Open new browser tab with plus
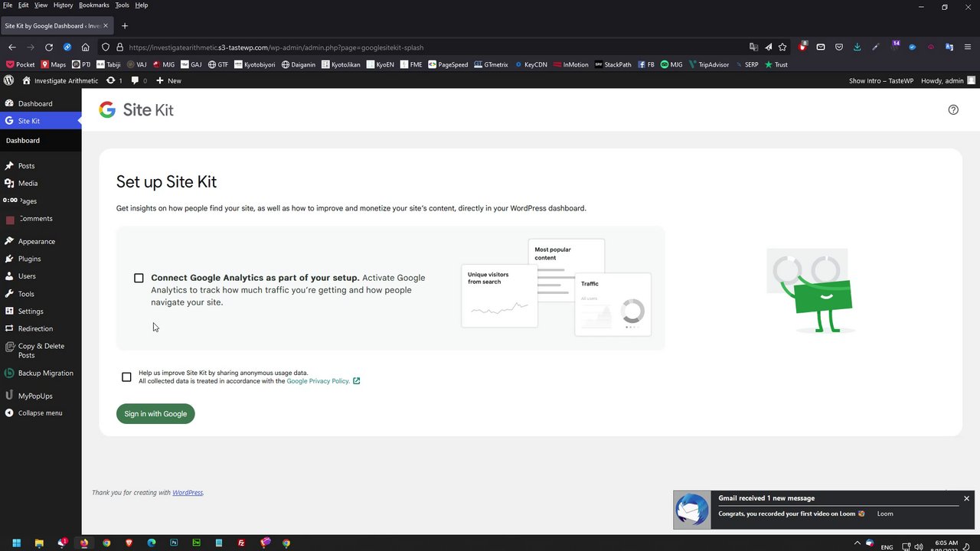The height and width of the screenshot is (551, 980). pyautogui.click(x=125, y=26)
